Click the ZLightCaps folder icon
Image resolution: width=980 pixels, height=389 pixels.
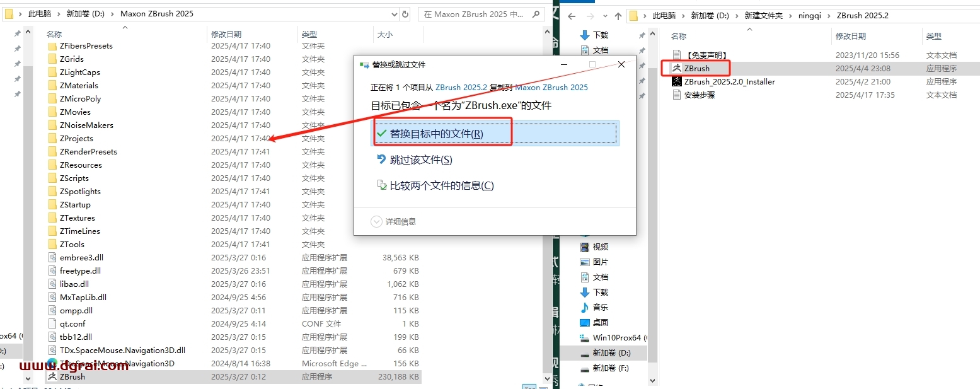tap(53, 72)
